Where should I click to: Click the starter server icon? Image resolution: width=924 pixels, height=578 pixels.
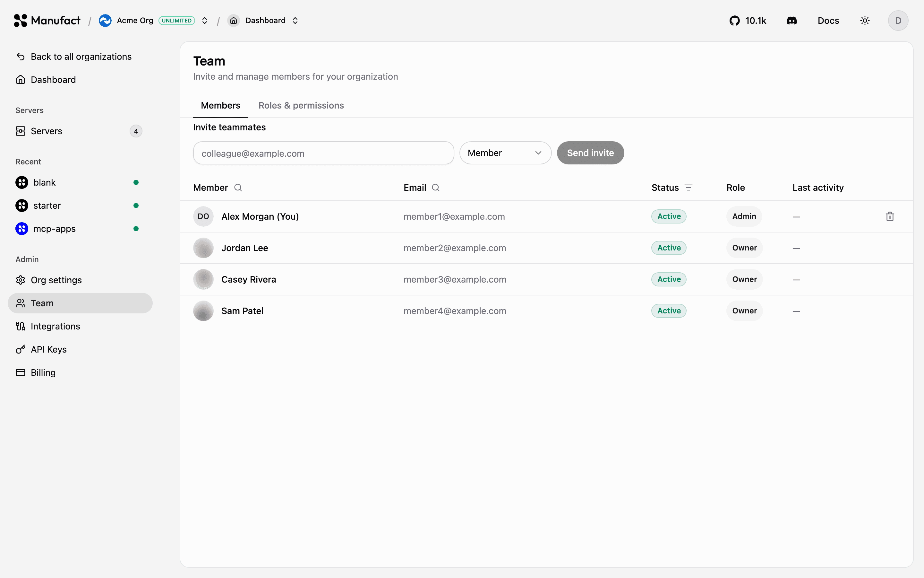(22, 206)
